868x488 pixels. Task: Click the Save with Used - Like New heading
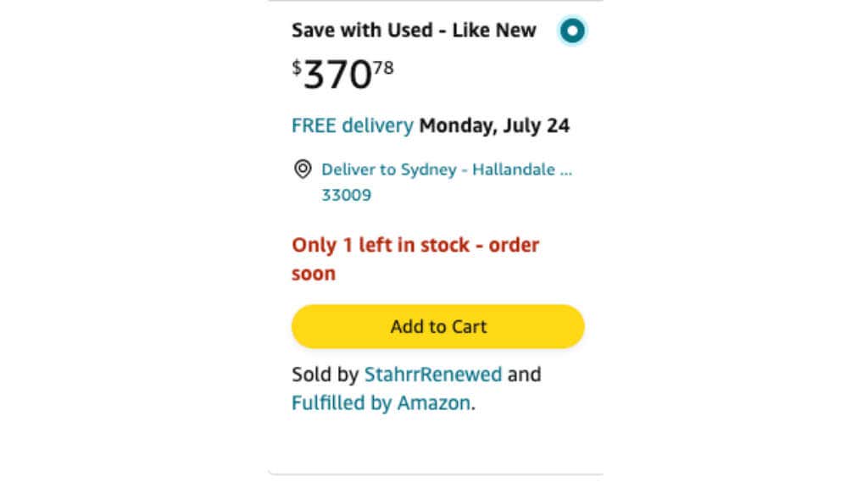point(414,30)
